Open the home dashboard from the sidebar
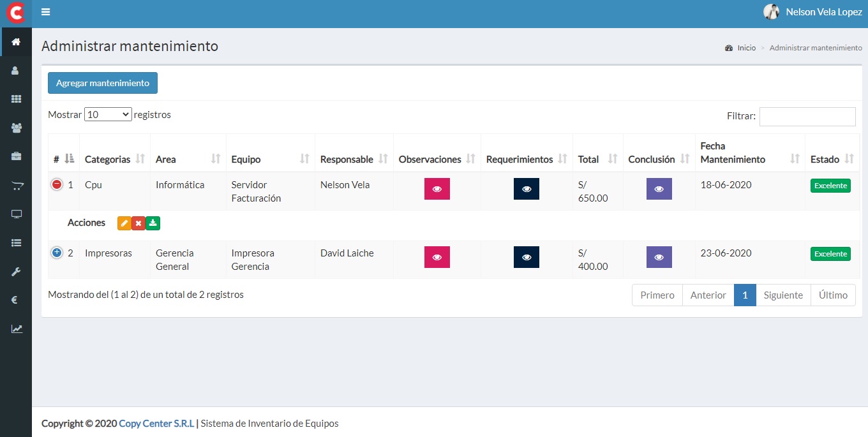This screenshot has width=868, height=437. click(x=16, y=41)
